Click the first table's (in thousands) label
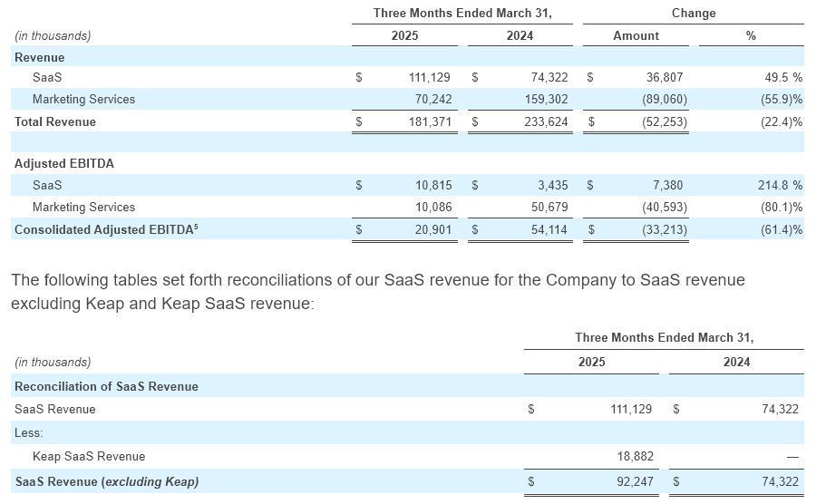 point(53,36)
